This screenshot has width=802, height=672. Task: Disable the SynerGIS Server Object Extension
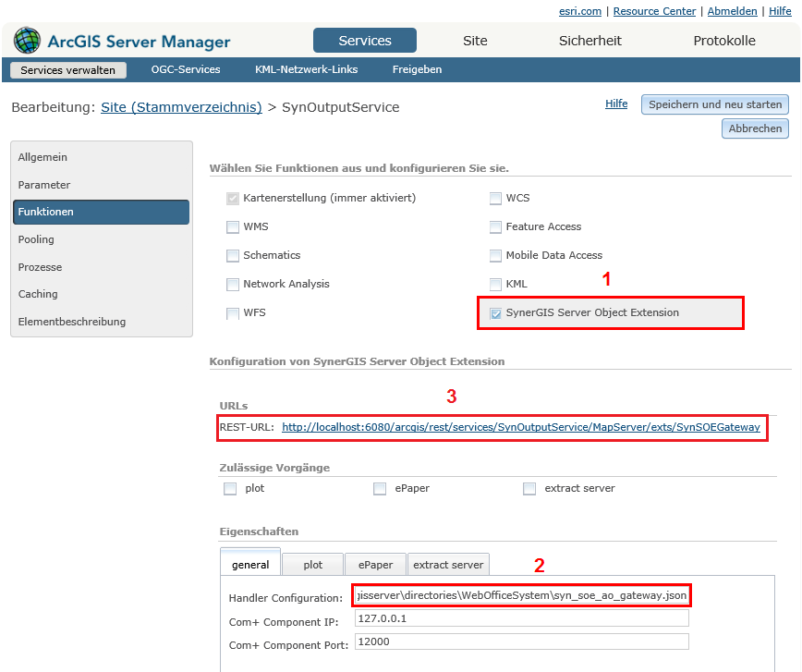[495, 312]
